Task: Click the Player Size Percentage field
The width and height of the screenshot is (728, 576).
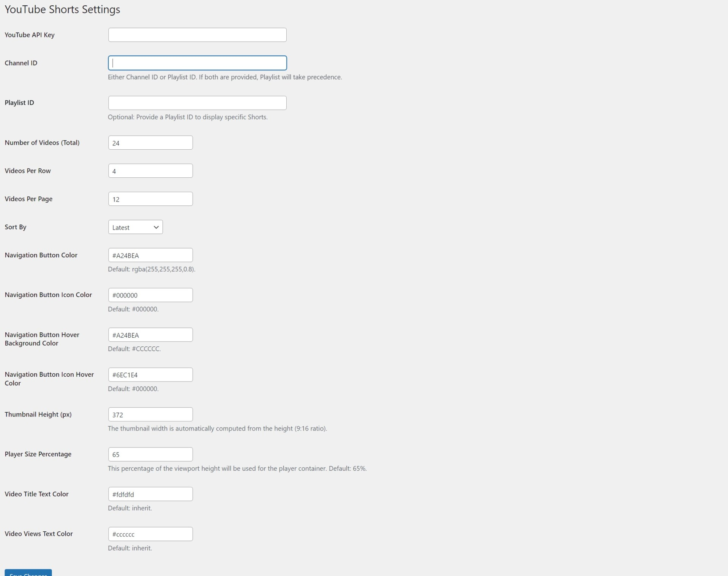Action: pos(151,454)
